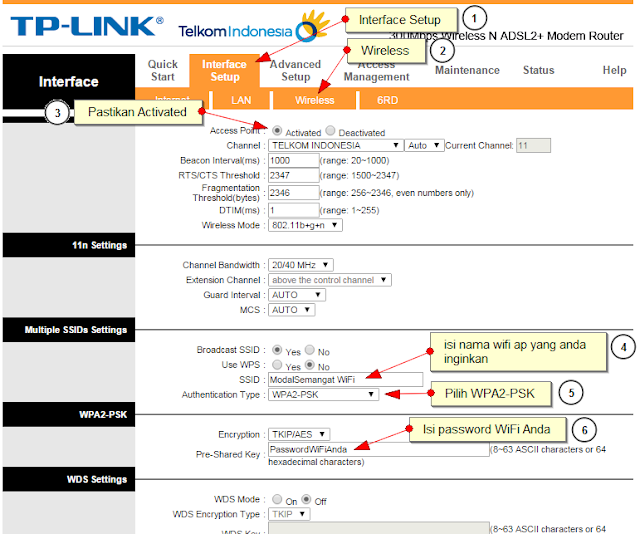Click the range 20~1000 hint text
Image resolution: width=640 pixels, height=534 pixels.
coord(354,160)
